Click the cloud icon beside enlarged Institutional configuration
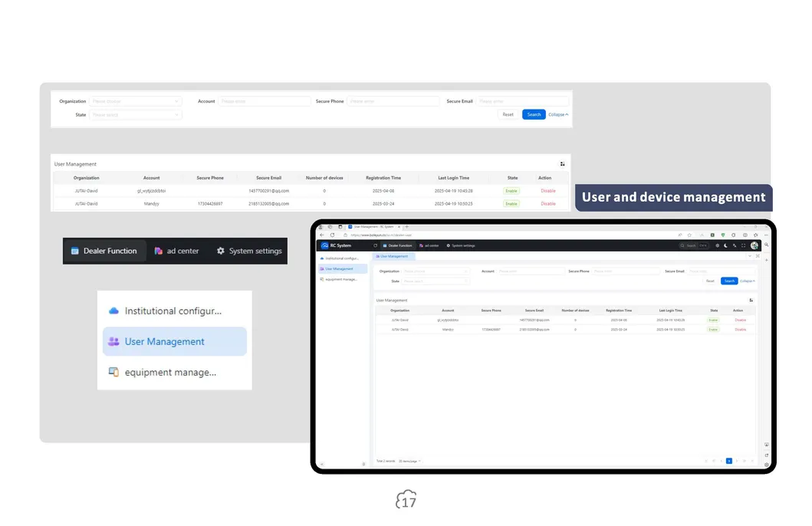The image size is (812, 526). tap(113, 311)
